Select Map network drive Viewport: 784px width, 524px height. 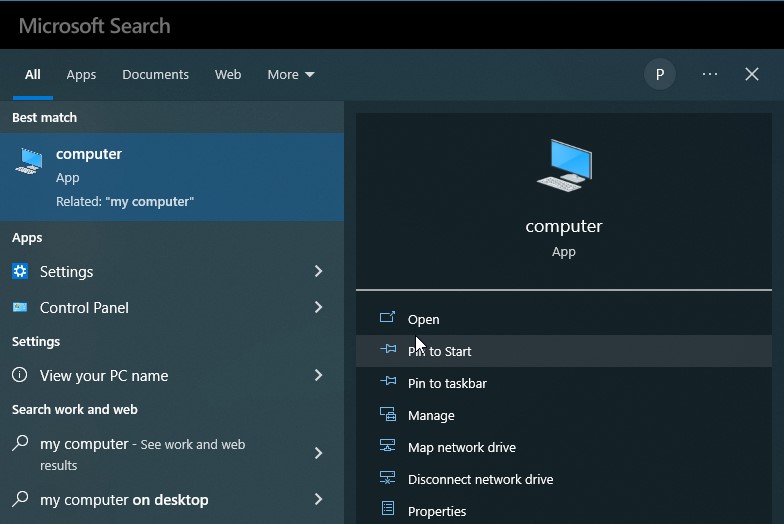(x=564, y=447)
